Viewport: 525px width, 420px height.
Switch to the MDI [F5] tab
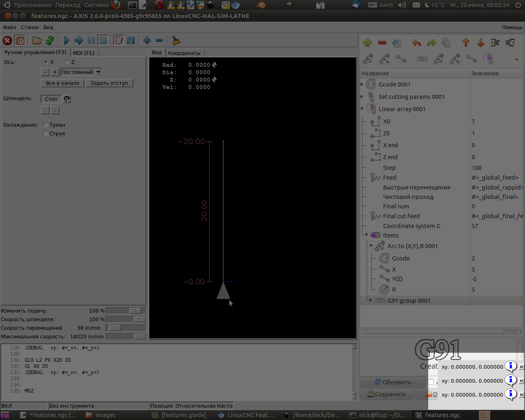pos(84,53)
